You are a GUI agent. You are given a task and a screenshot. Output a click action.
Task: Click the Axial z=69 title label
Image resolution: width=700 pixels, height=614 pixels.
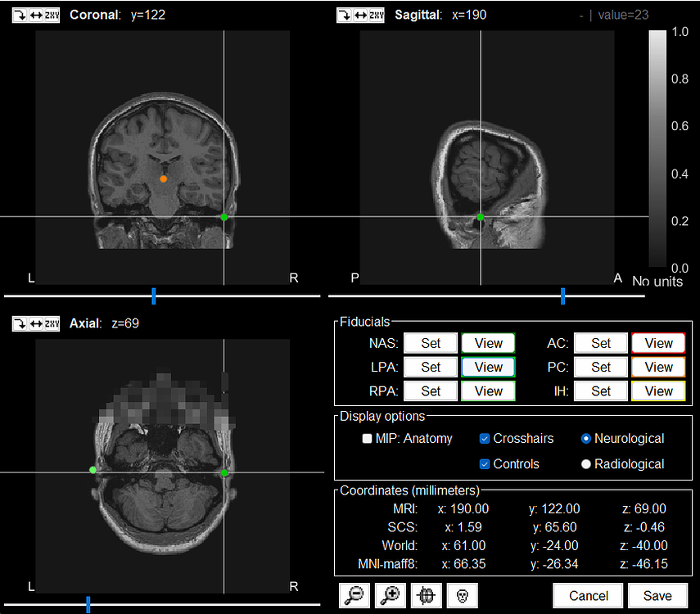click(104, 323)
